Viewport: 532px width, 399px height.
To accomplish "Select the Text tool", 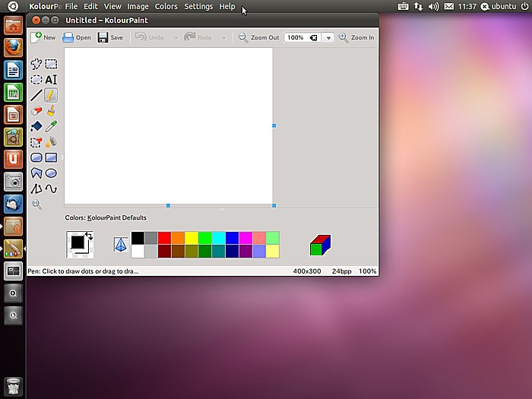I will (x=51, y=79).
